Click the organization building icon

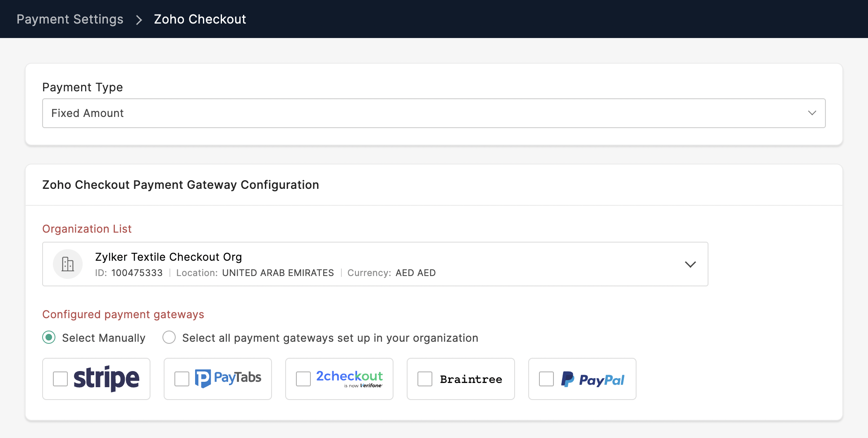[x=68, y=264]
